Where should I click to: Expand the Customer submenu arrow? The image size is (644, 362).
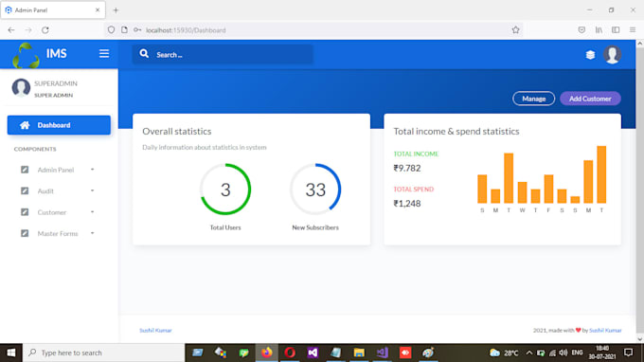click(x=93, y=212)
